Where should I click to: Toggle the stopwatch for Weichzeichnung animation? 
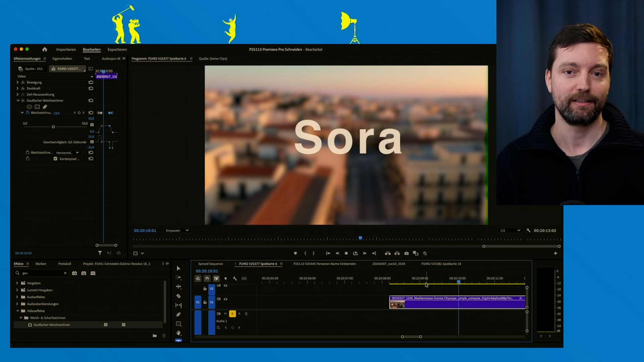(x=28, y=113)
